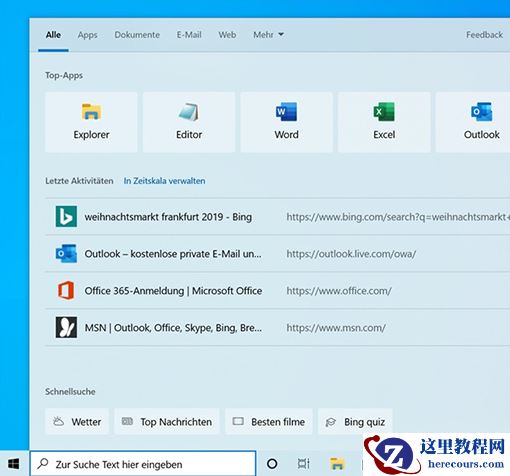510x476 pixels.
Task: Open the Word app icon
Action: point(286,112)
